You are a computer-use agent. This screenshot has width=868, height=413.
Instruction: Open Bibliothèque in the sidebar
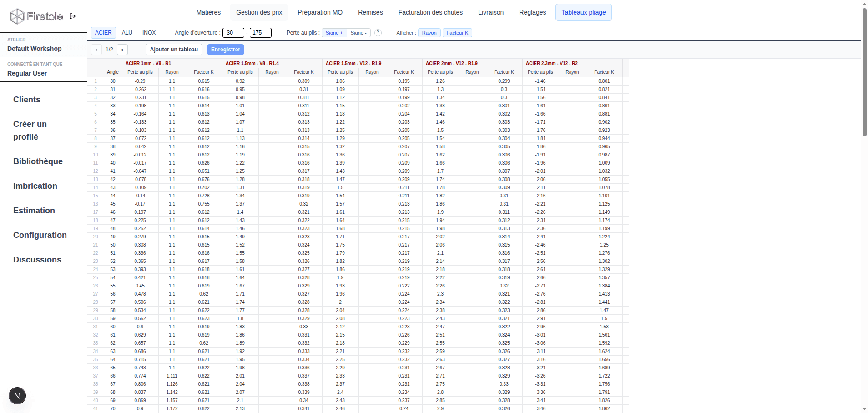point(38,161)
